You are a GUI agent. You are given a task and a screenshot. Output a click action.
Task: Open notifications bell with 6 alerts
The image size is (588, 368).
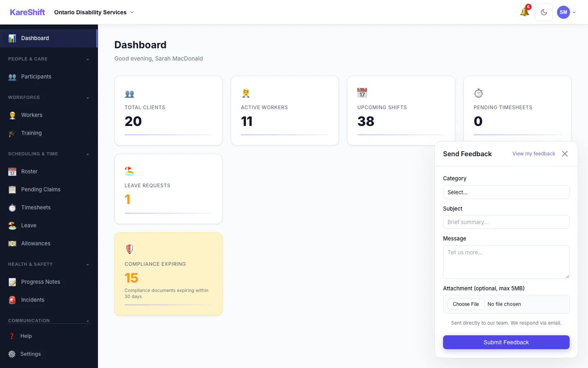(525, 12)
